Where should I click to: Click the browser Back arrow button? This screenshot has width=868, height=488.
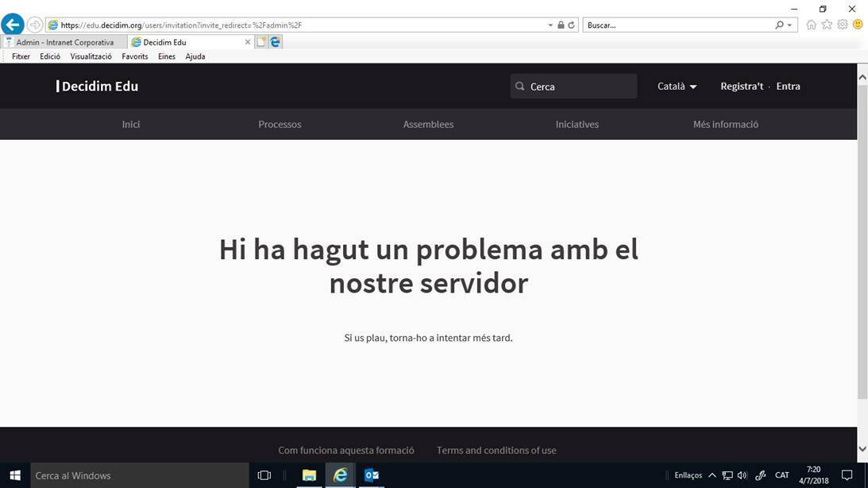tap(13, 25)
